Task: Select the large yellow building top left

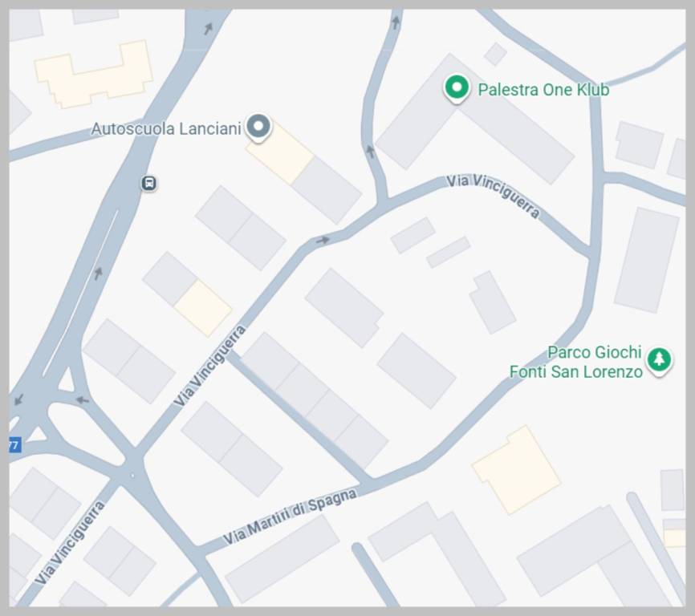Action: point(94,75)
